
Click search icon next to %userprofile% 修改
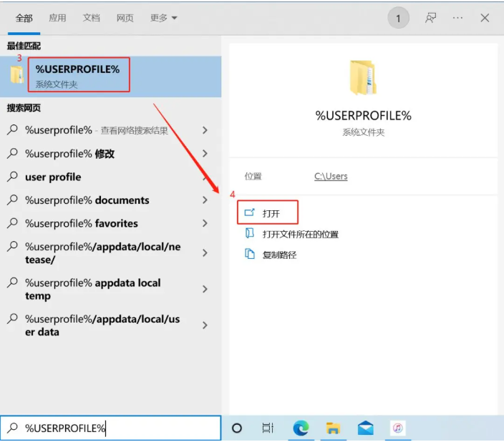13,153
